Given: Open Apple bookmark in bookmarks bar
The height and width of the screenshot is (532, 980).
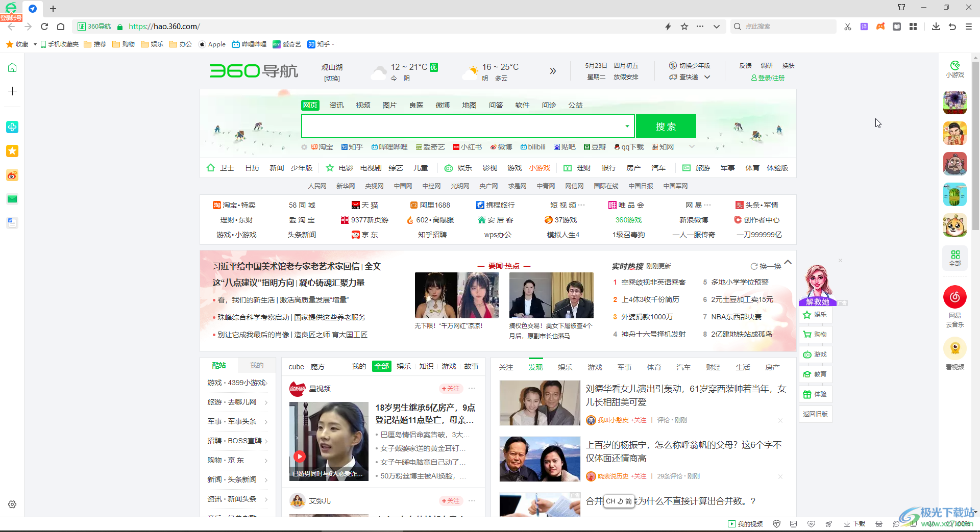Looking at the screenshot, I should click(212, 44).
